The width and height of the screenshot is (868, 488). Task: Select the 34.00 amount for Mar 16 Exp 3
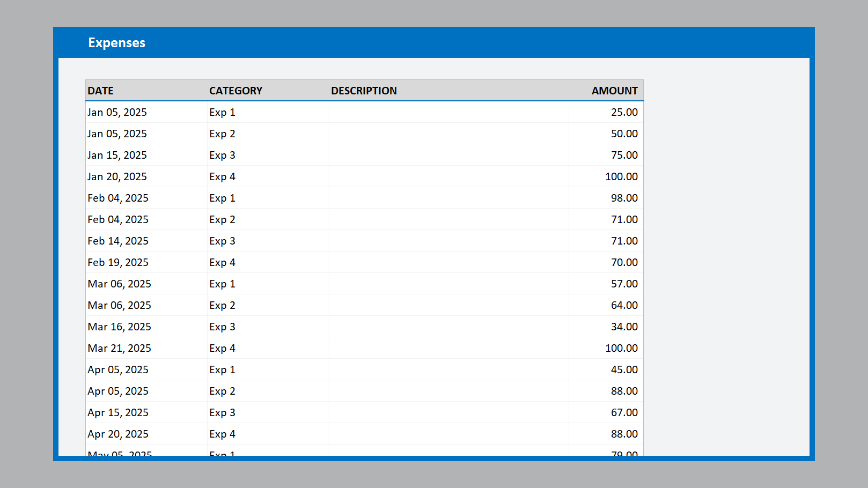point(624,327)
